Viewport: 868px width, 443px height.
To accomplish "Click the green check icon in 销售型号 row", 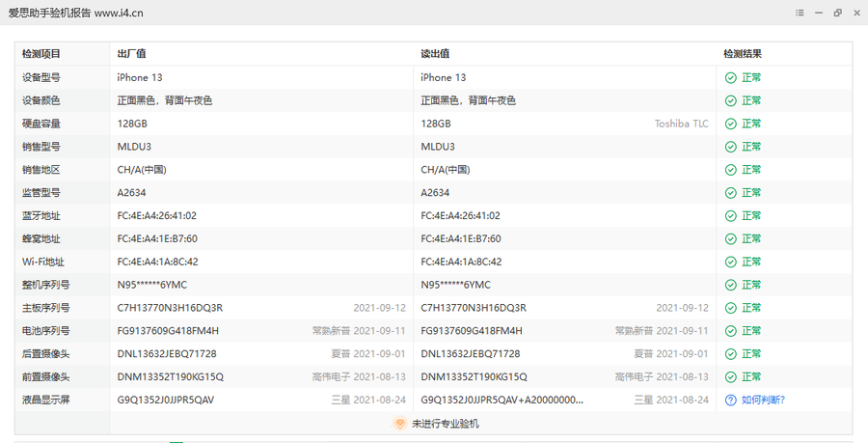I will [x=731, y=147].
